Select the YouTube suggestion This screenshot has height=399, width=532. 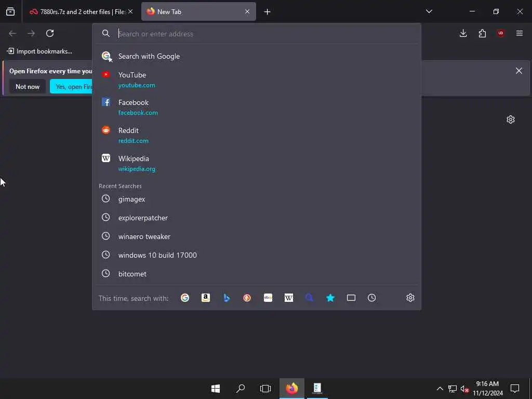257,79
